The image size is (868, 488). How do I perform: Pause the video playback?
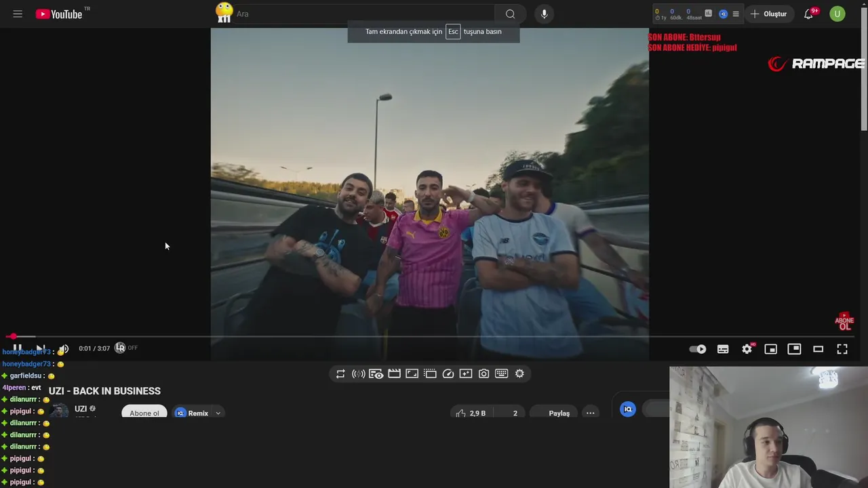pos(18,348)
